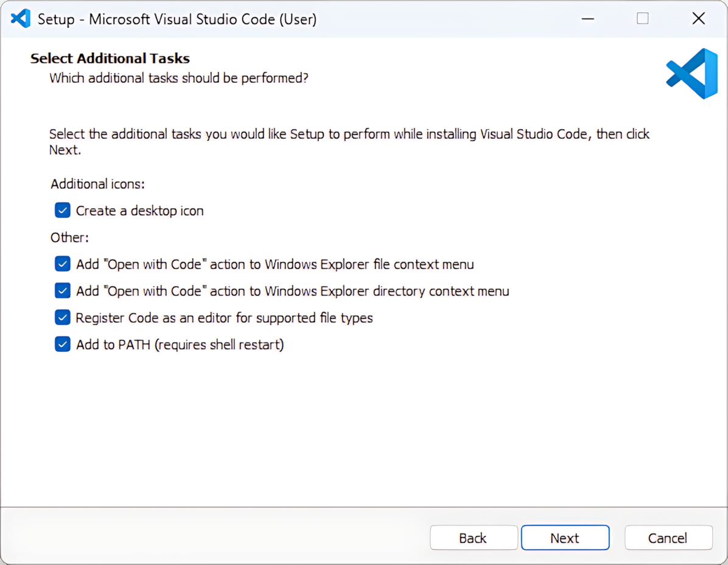This screenshot has height=565, width=728.
Task: Maximize the Setup window
Action: (x=642, y=19)
